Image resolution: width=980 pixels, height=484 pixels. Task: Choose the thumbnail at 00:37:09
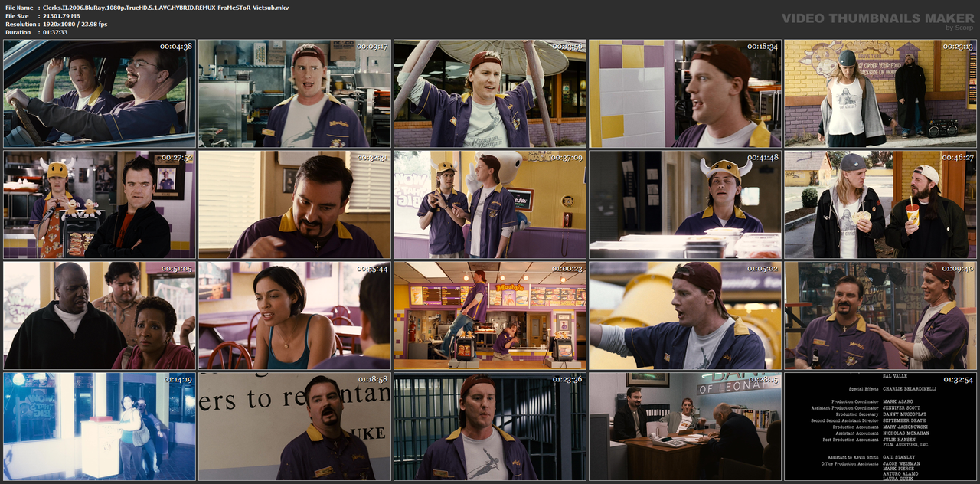point(490,204)
